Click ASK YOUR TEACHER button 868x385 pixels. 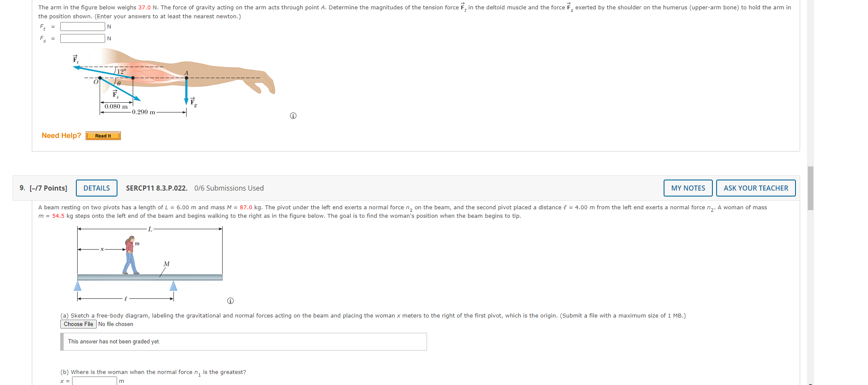point(756,188)
